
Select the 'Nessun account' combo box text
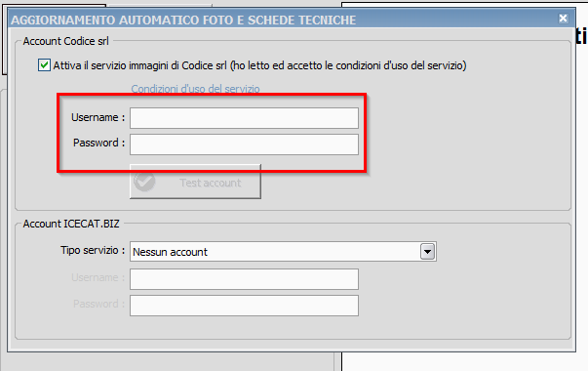pyautogui.click(x=170, y=252)
